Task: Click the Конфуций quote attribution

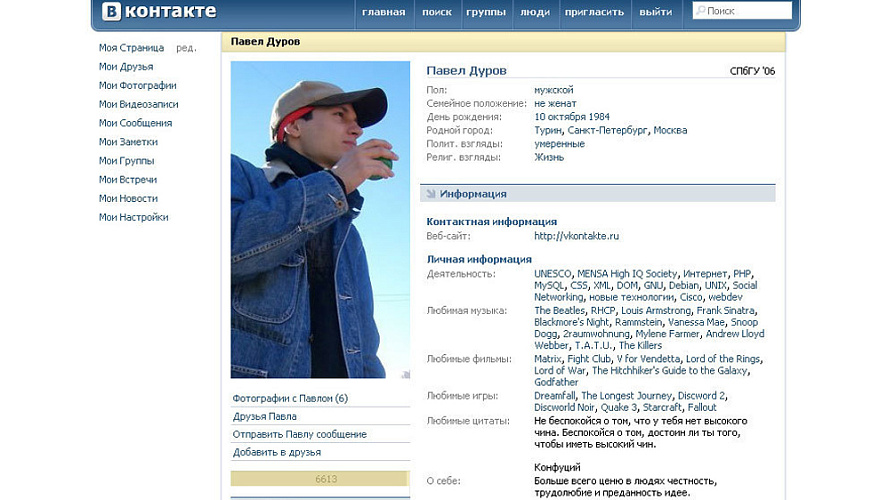Action: click(557, 468)
